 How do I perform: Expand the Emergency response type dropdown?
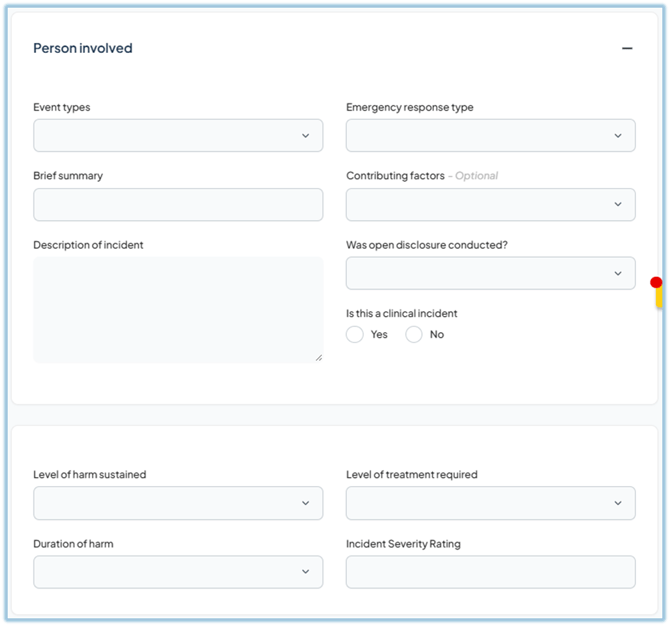click(490, 136)
